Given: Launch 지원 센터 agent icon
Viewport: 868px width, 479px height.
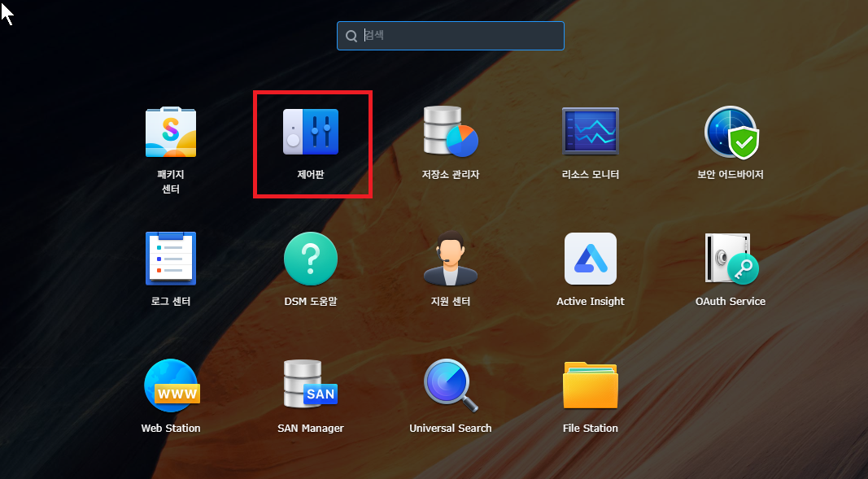Looking at the screenshot, I should [x=451, y=259].
